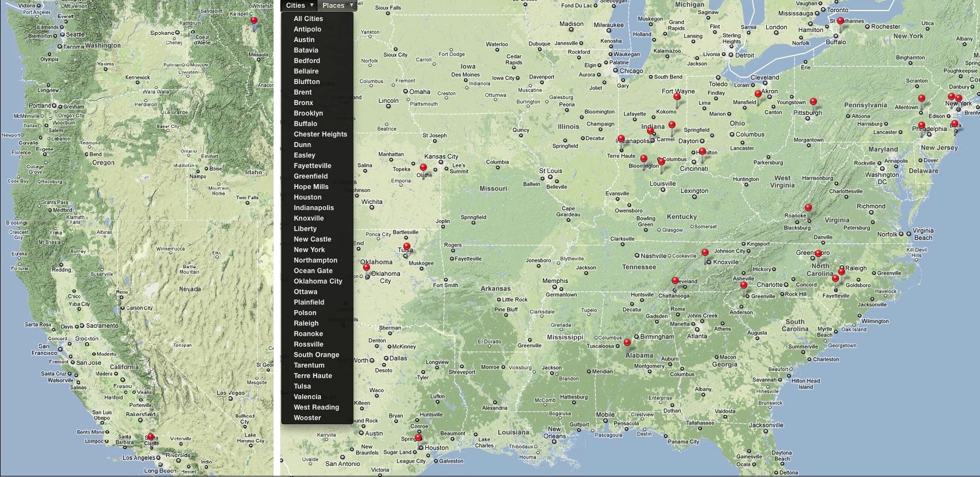The width and height of the screenshot is (980, 477).
Task: Choose West Reading from the Cities list
Action: click(x=317, y=407)
